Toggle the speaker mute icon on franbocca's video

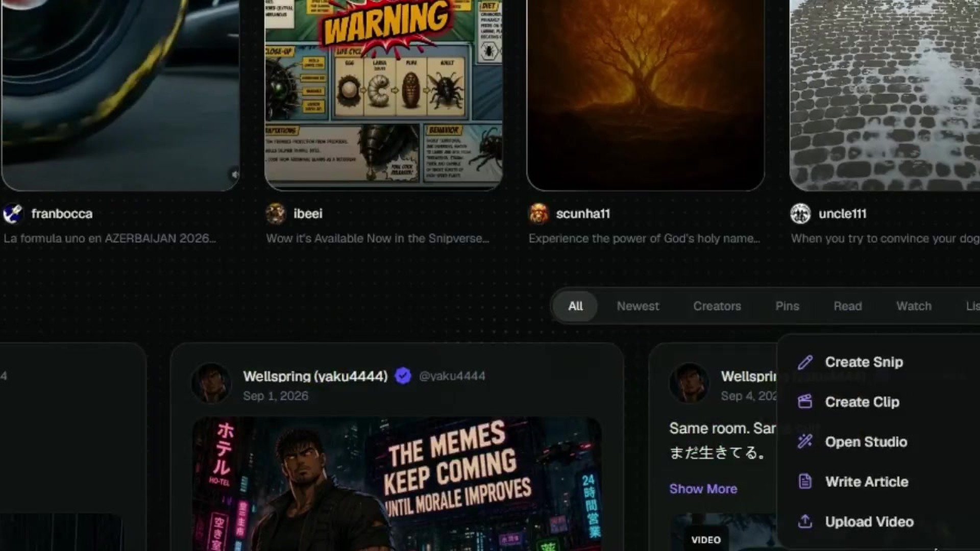pyautogui.click(x=234, y=174)
